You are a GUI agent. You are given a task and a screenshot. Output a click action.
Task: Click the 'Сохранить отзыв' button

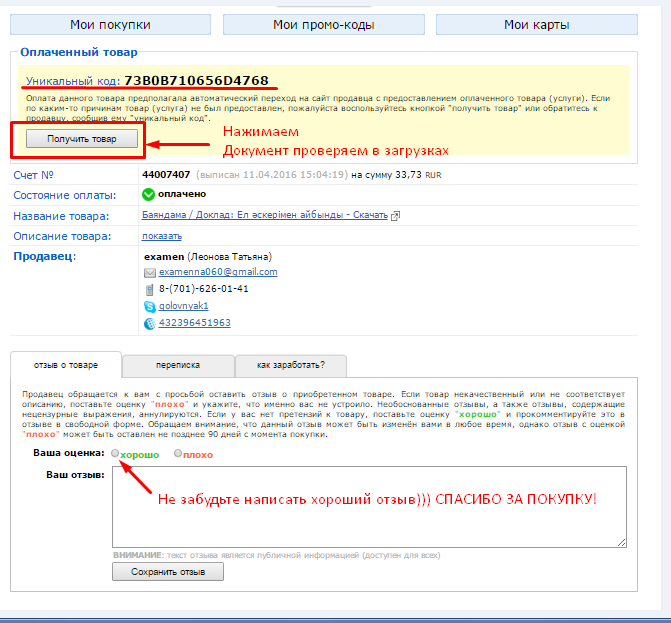point(167,572)
